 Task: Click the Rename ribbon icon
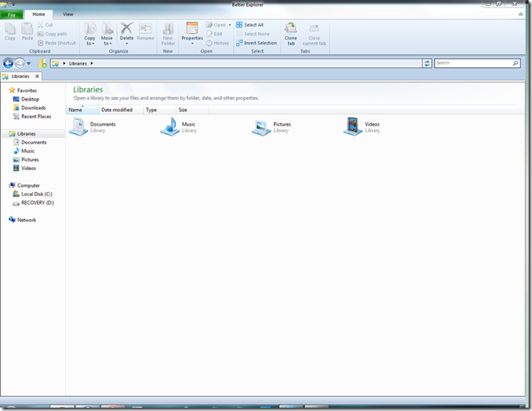point(146,29)
